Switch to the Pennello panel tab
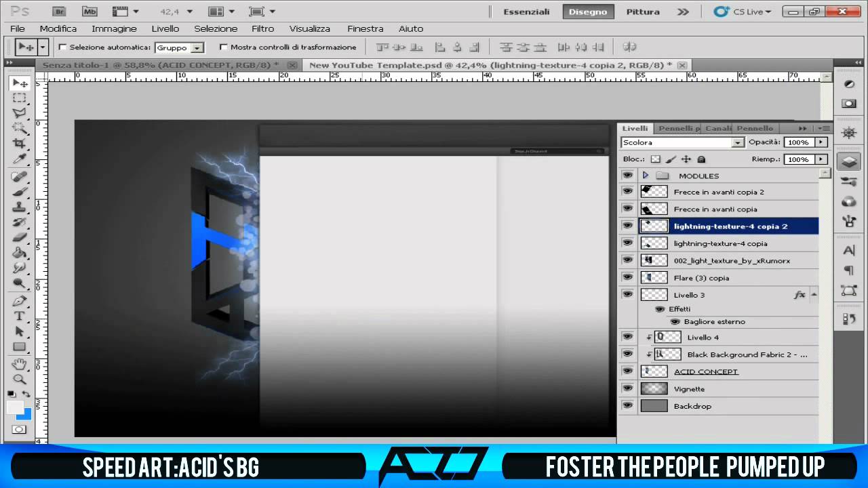The image size is (868, 488). [x=755, y=128]
